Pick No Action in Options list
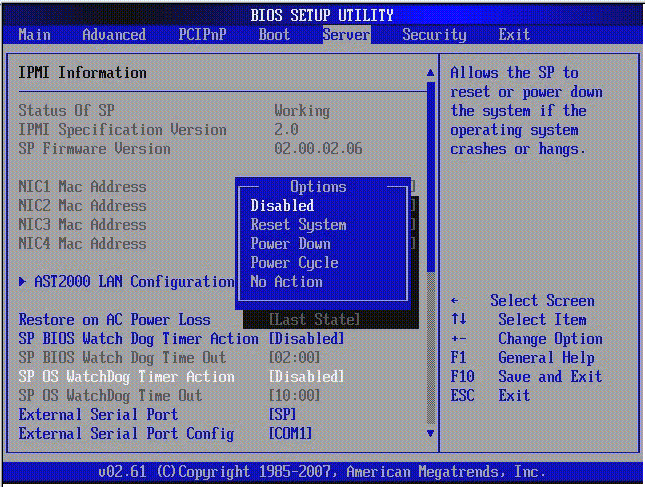 [286, 282]
